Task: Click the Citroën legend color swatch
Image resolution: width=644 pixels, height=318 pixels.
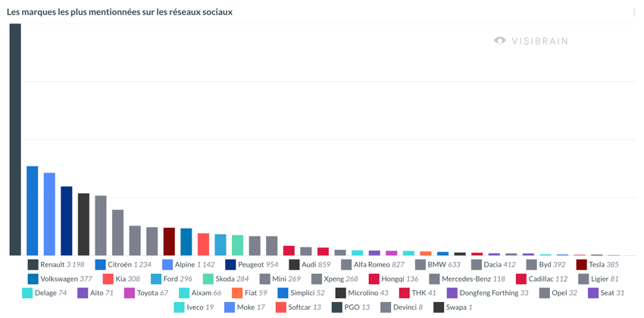Action: 100,265
